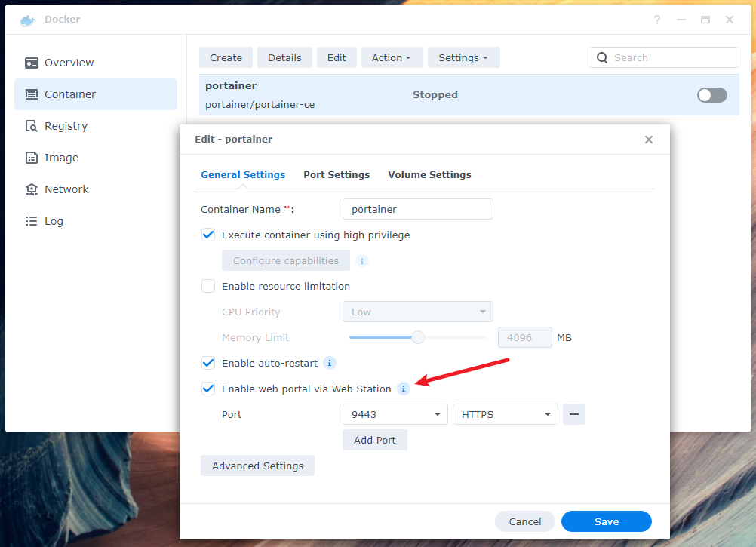Click the Log list icon
The width and height of the screenshot is (756, 547).
(32, 221)
